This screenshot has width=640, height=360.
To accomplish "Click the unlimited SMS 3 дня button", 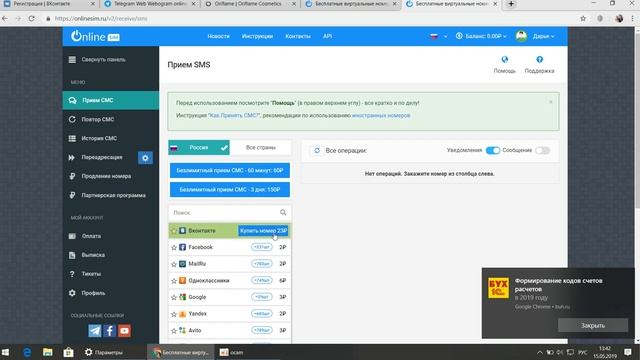I will [230, 190].
